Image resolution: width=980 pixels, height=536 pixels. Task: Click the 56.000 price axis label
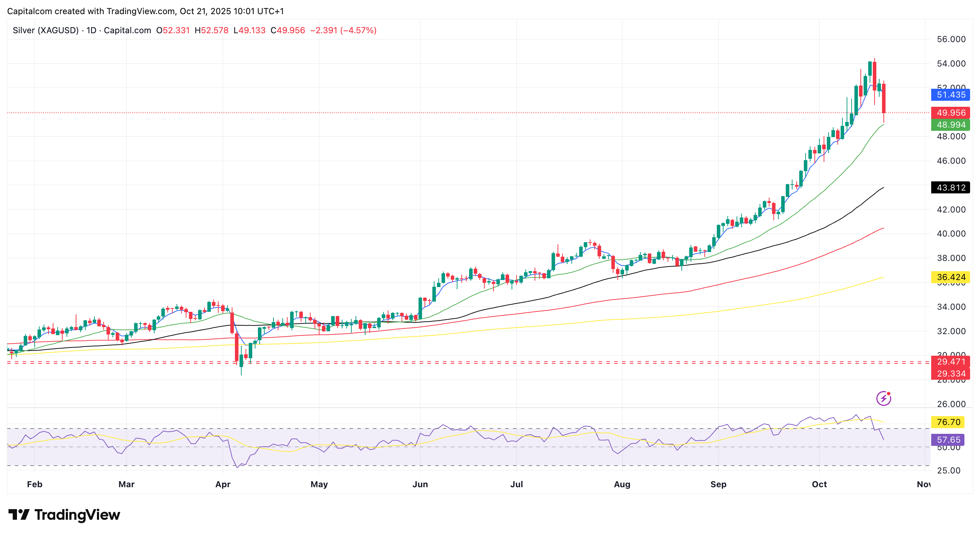point(951,39)
